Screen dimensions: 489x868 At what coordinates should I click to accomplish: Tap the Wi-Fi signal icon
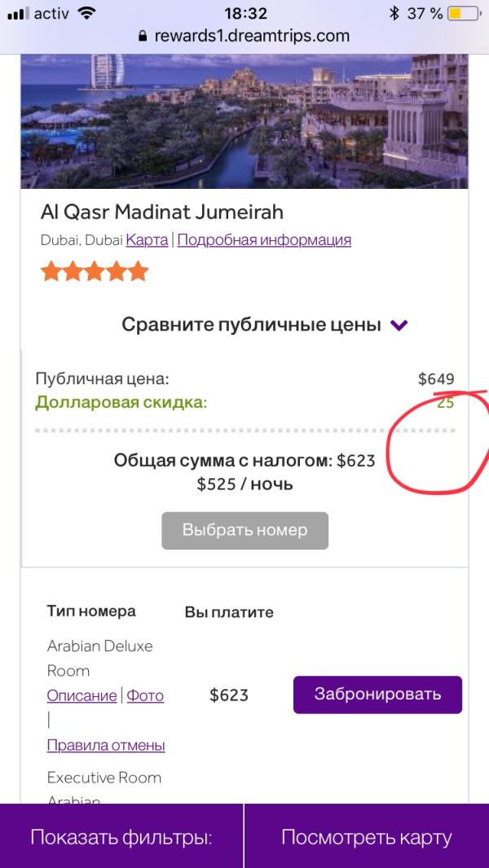tap(87, 14)
